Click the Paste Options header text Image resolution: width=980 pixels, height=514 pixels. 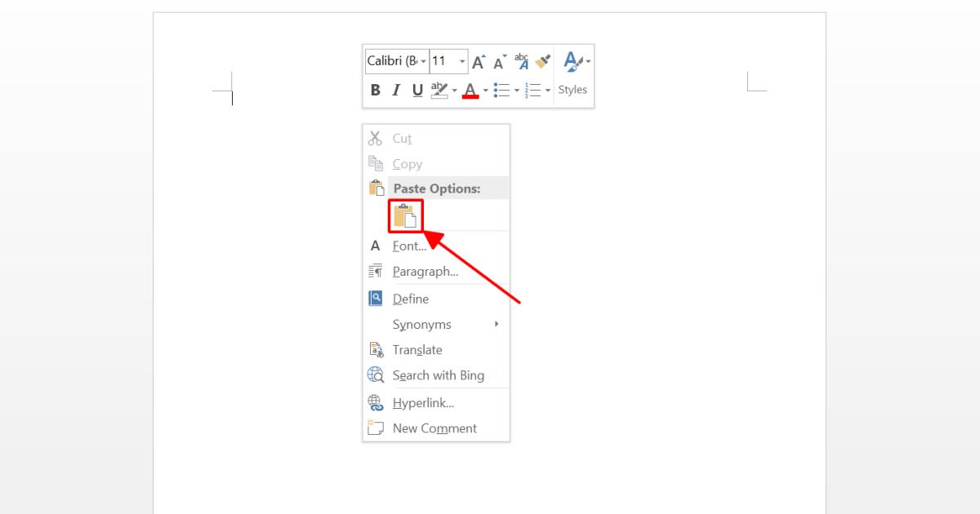(x=437, y=188)
